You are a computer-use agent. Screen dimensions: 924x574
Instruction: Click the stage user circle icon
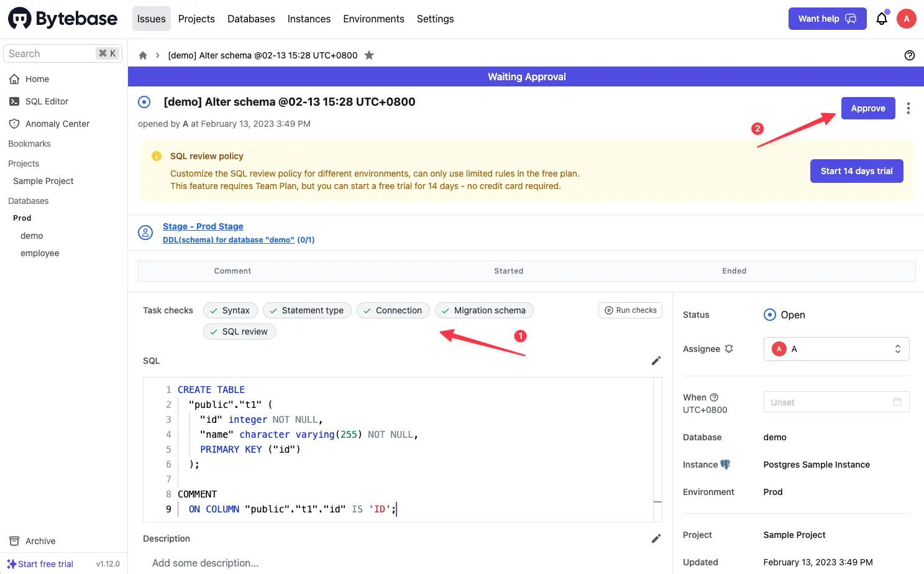(145, 233)
